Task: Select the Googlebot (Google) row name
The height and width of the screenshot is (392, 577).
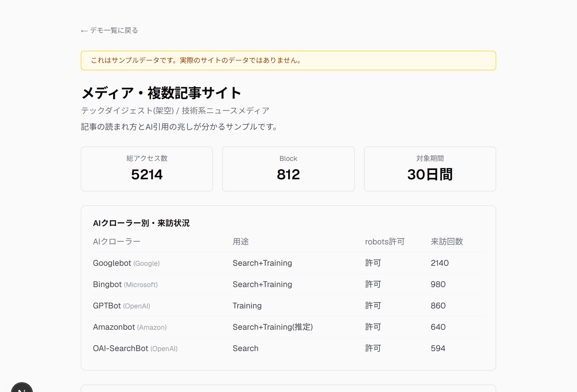Action: click(126, 263)
